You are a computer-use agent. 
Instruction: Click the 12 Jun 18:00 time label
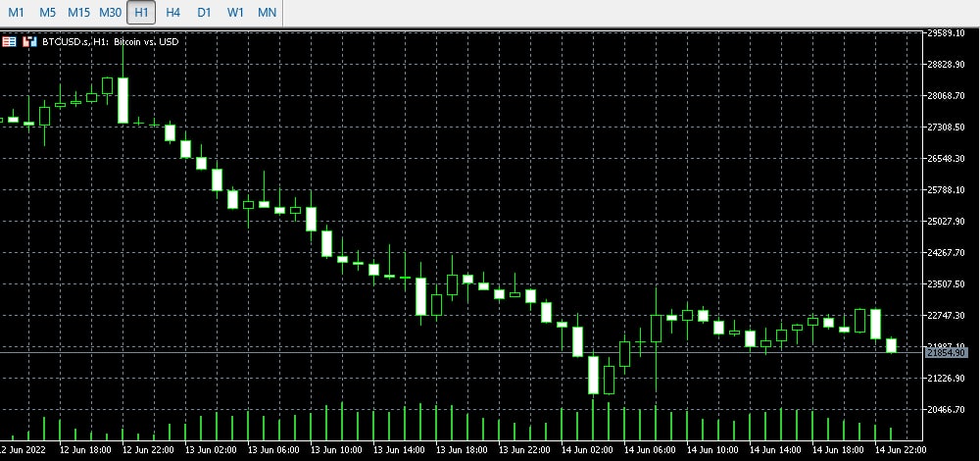85,450
